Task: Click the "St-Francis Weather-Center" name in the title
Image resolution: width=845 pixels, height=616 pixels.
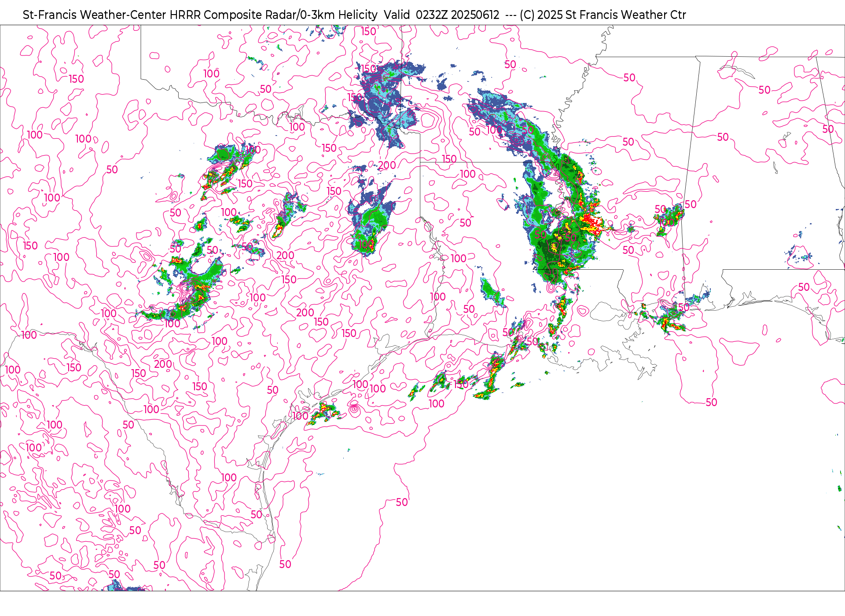Action: [x=95, y=15]
